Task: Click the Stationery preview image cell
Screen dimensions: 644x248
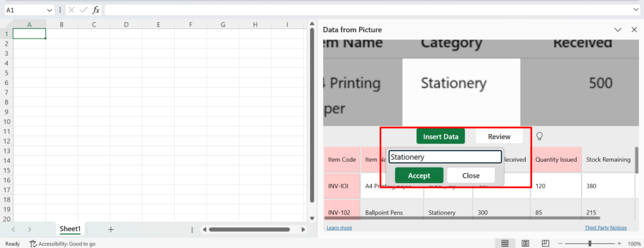Action: (x=461, y=92)
